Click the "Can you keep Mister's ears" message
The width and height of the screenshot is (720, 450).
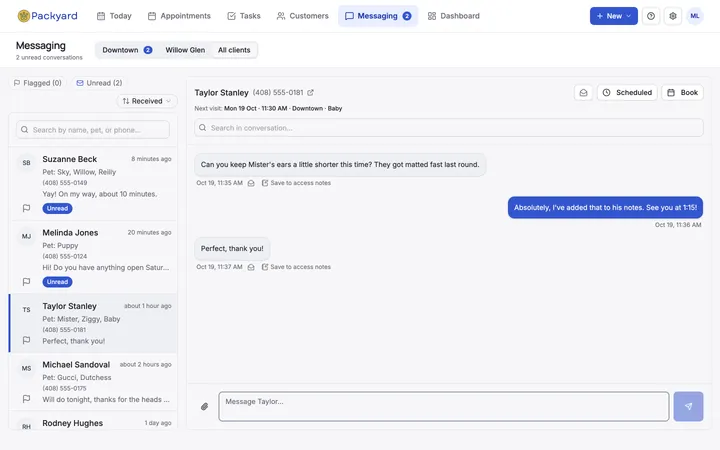[340, 165]
